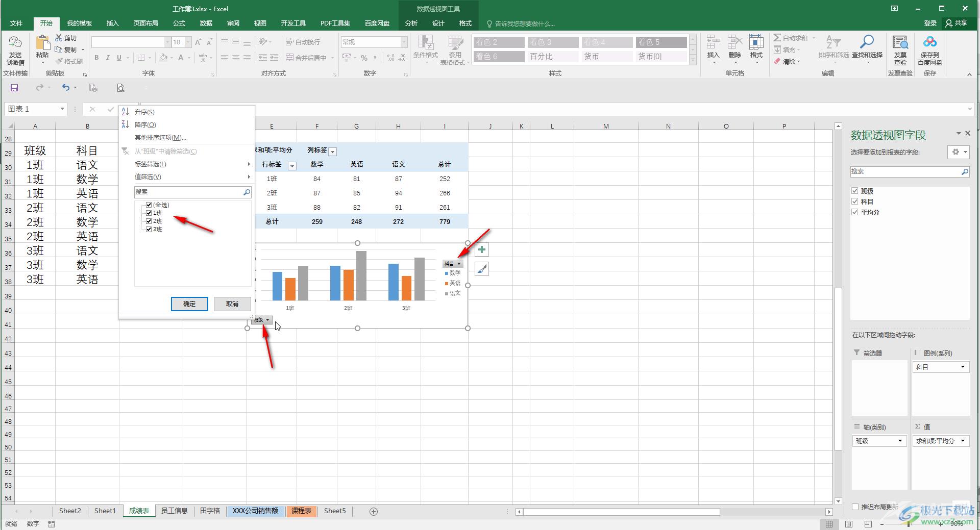980x530 pixels.
Task: Open Value Filters submenu
Action: click(x=186, y=177)
